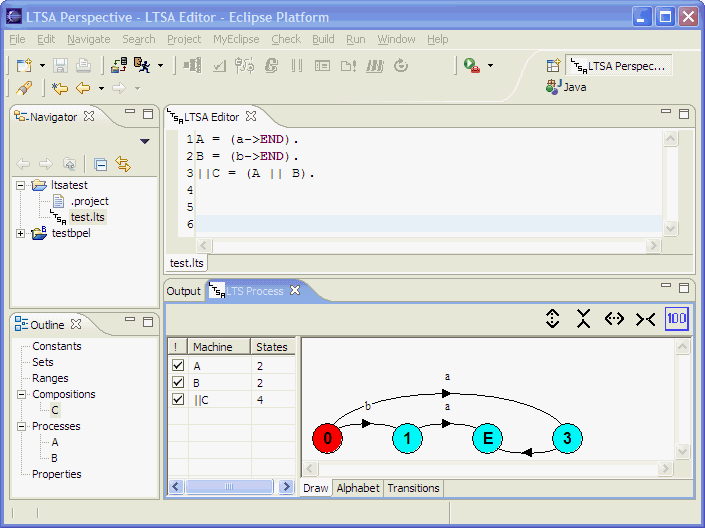Viewport: 705px width, 528px height.
Task: Uncheck the machine B checkbox
Action: tap(178, 383)
